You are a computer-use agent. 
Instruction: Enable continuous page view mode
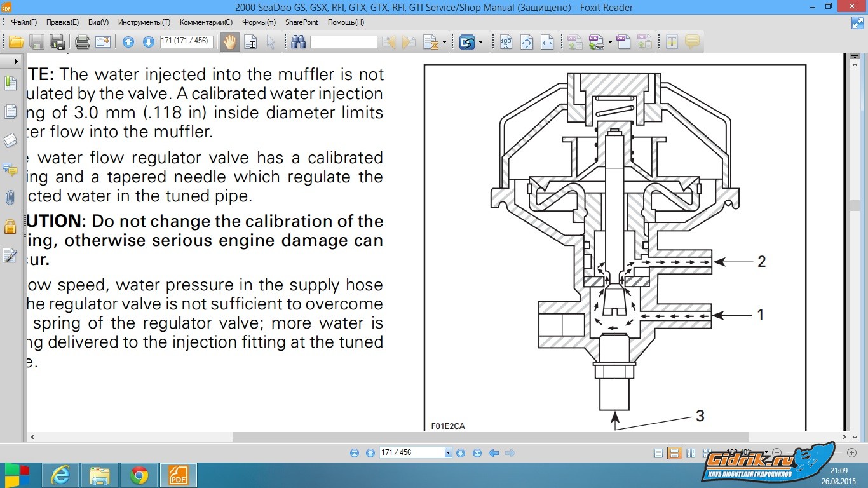pos(675,453)
